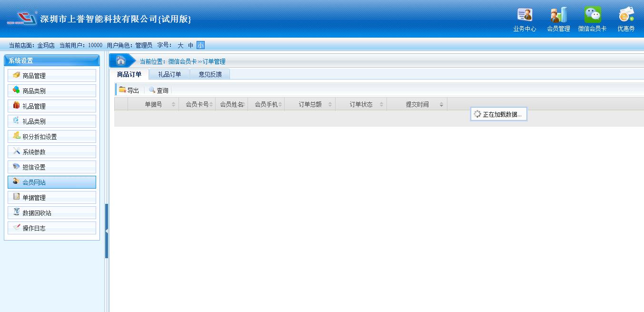Viewport: 644px width, 312px height.
Task: Sort by the 订单总额 column arrow
Action: (330, 104)
